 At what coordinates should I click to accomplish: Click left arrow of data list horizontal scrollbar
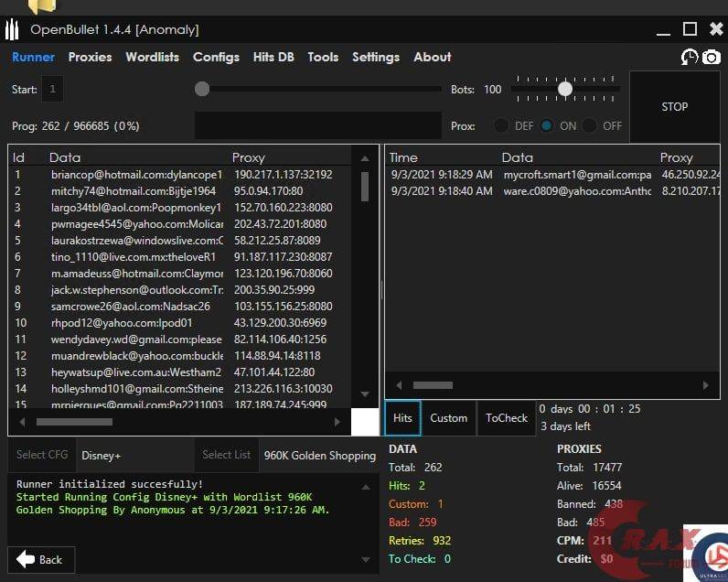click(x=22, y=422)
